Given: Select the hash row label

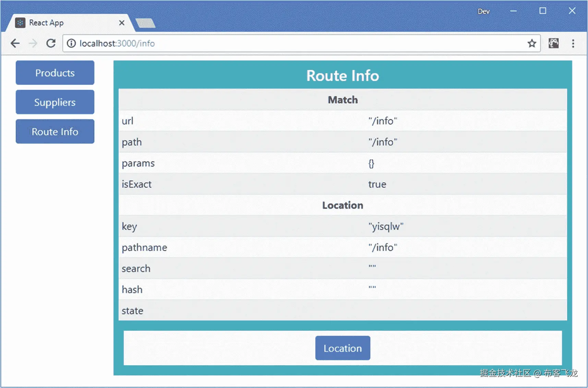Looking at the screenshot, I should pos(132,290).
